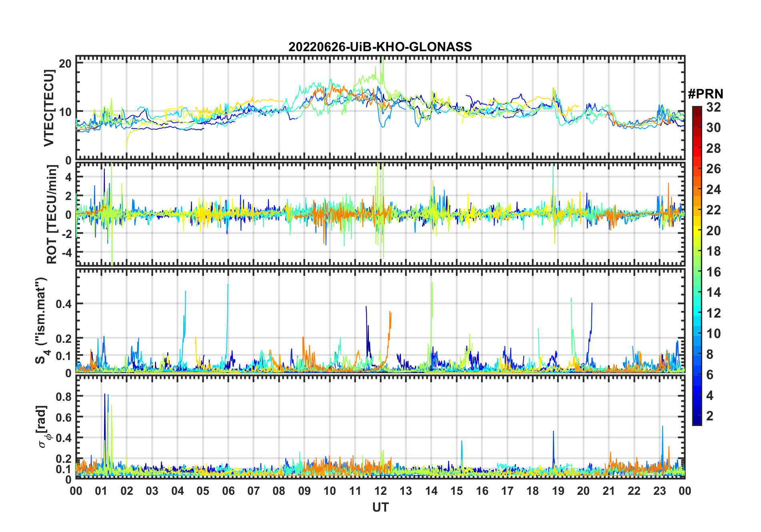Click the colorbar tick label 2
This screenshot has height=532, width=761.
click(x=710, y=416)
